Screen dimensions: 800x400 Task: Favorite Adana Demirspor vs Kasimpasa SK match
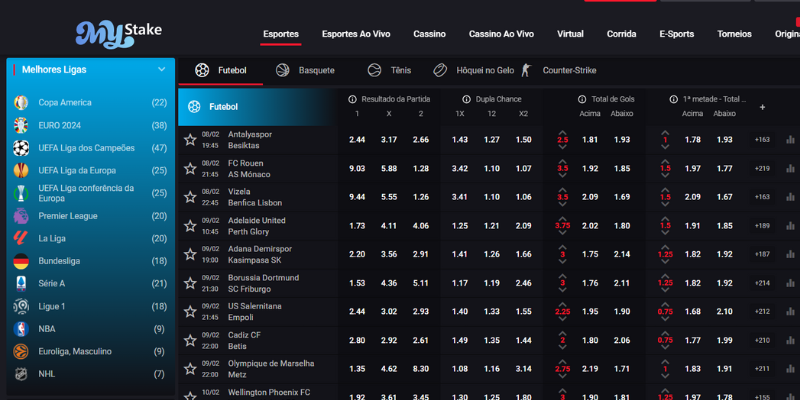point(190,254)
